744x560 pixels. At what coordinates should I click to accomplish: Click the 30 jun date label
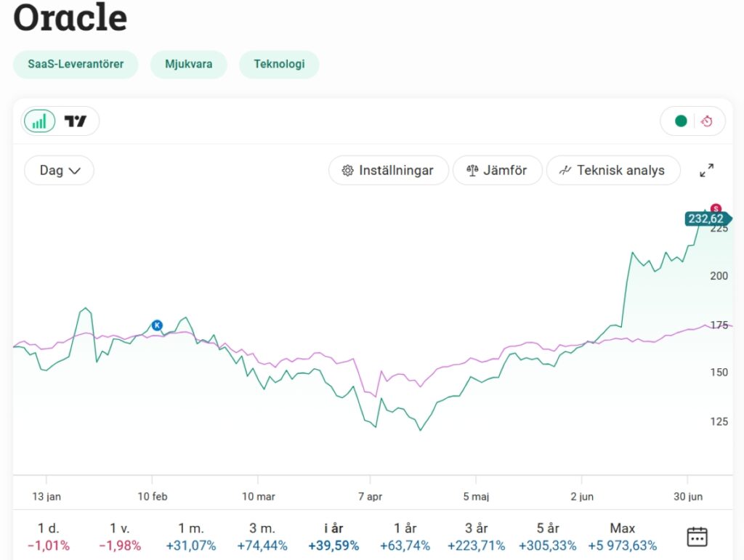pos(688,497)
